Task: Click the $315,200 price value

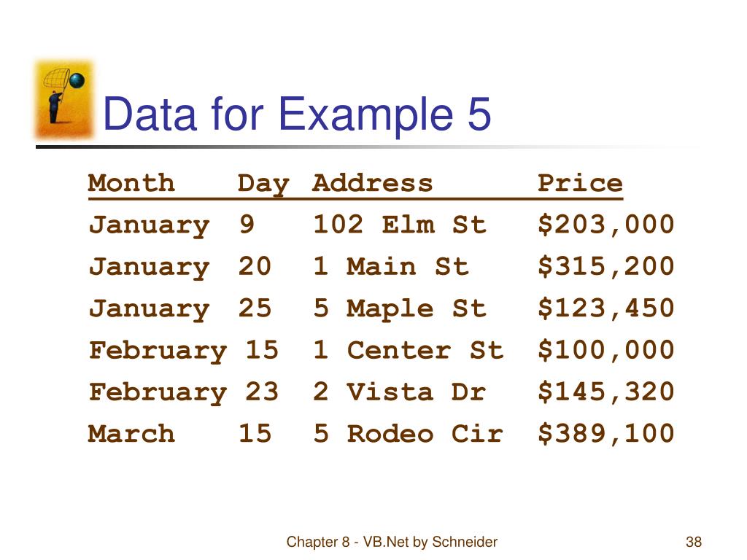Action: click(606, 267)
